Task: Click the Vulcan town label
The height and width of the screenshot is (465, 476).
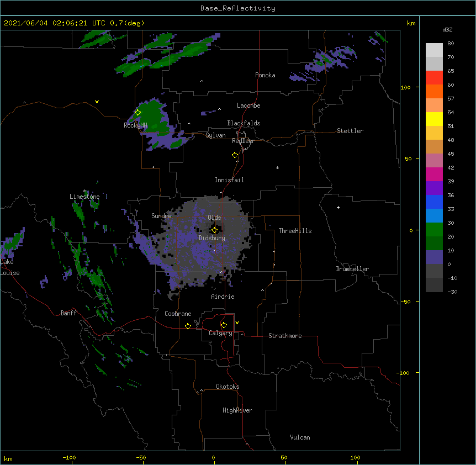Action: click(300, 437)
